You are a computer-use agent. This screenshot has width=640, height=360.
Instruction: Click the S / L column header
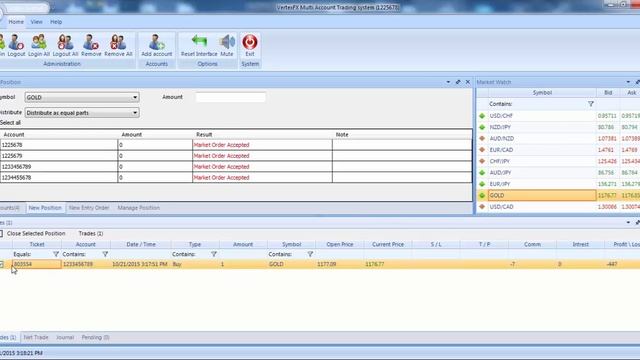point(436,244)
